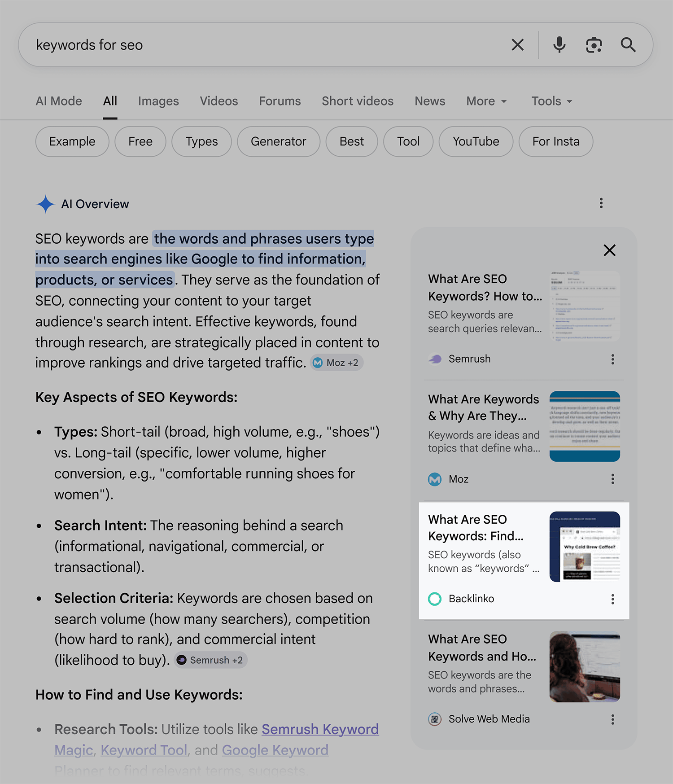Screen dimensions: 673x784
Task: Open 'What Are SEO Keywords? How to...' title
Action: (485, 288)
